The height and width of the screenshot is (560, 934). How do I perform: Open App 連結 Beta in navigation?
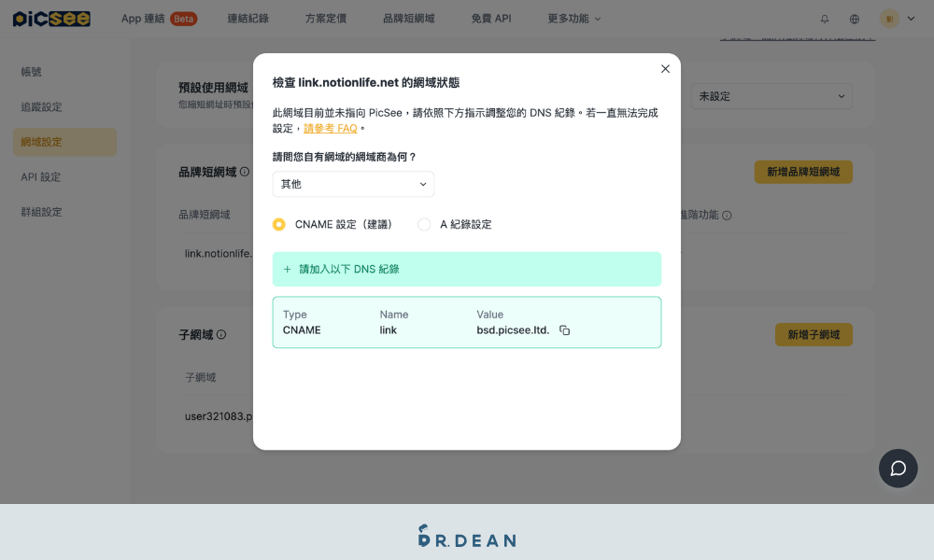pos(159,19)
